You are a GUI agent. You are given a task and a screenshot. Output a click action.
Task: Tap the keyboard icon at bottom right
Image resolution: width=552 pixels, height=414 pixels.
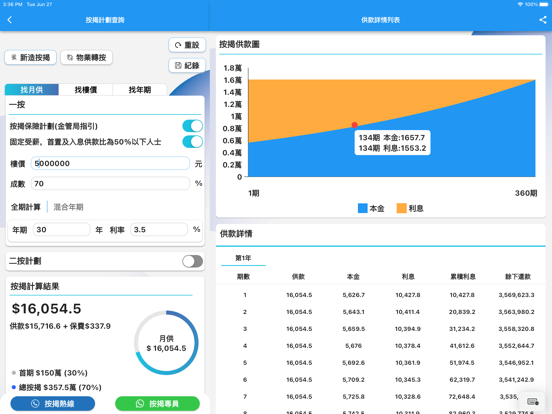click(533, 401)
